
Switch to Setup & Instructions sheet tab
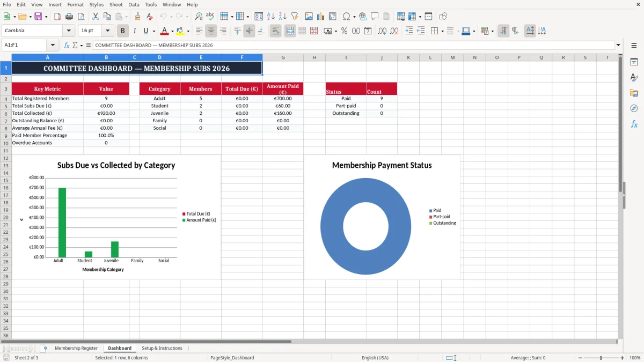pyautogui.click(x=162, y=348)
